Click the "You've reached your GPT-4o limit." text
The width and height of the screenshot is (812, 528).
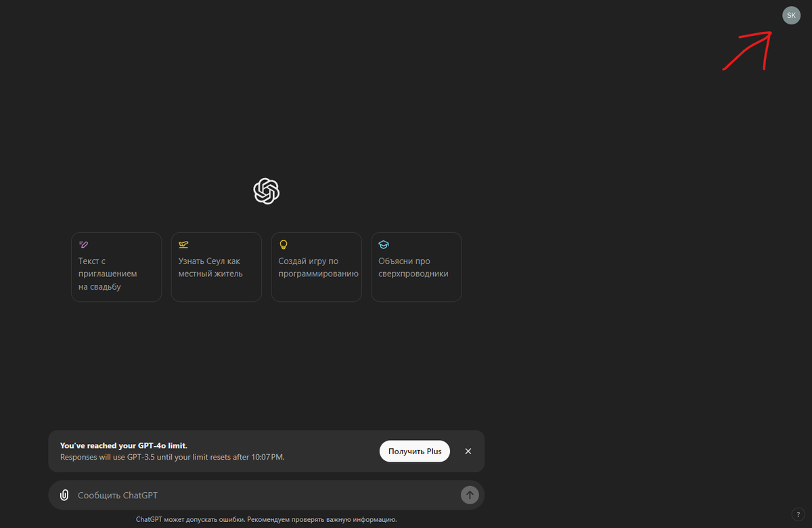[x=124, y=445]
